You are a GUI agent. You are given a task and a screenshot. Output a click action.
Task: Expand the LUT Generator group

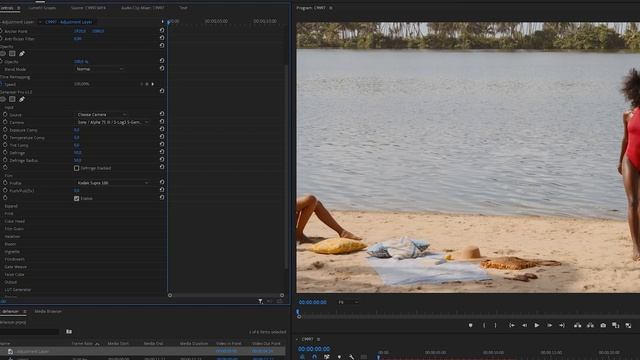pyautogui.click(x=18, y=289)
